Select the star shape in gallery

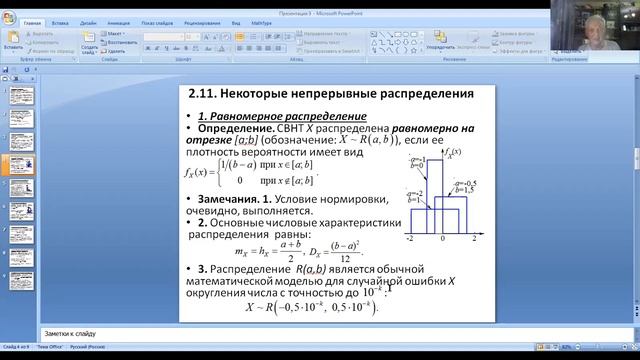[413, 51]
